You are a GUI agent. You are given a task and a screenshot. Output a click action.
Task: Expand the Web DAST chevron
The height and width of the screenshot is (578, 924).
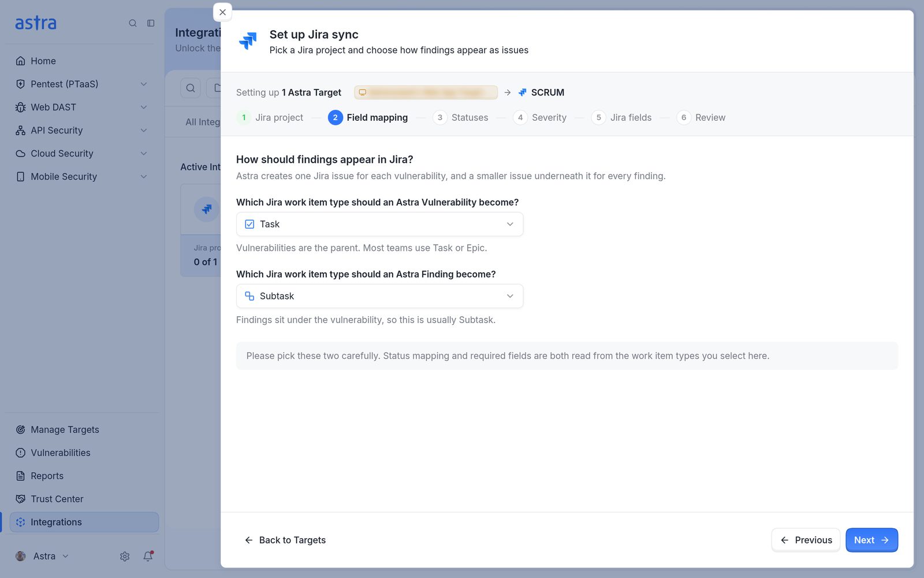tap(144, 107)
